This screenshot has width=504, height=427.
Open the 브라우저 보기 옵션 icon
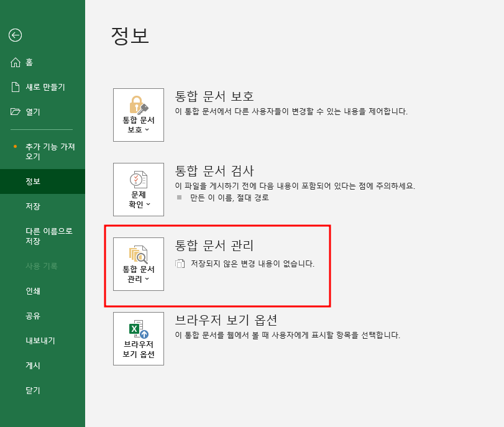pos(138,338)
